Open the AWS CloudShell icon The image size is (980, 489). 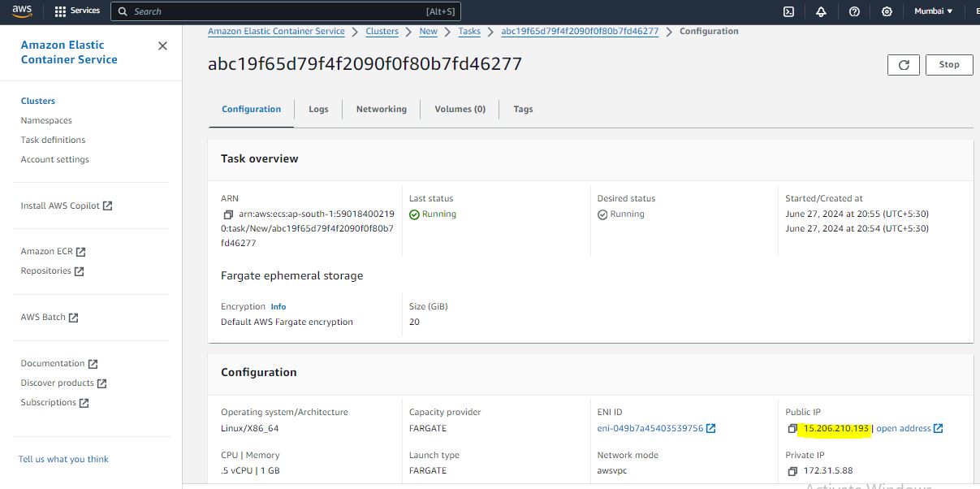tap(788, 11)
